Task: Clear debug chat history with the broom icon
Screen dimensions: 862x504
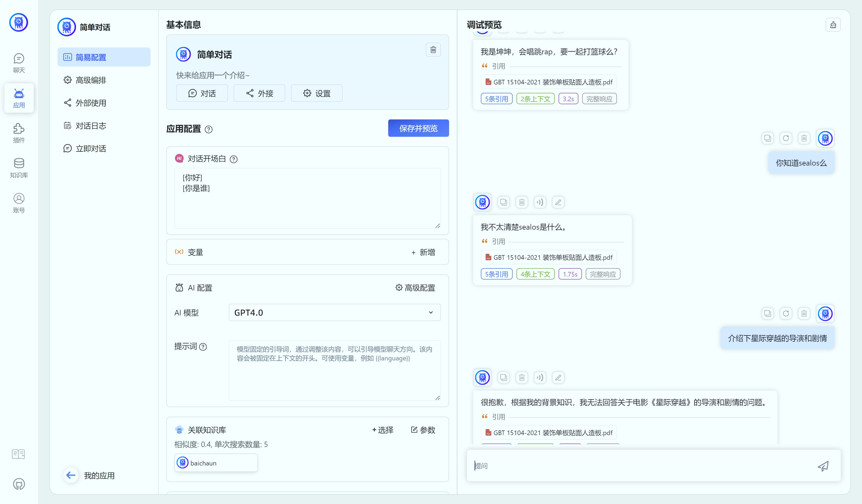Action: coord(833,25)
